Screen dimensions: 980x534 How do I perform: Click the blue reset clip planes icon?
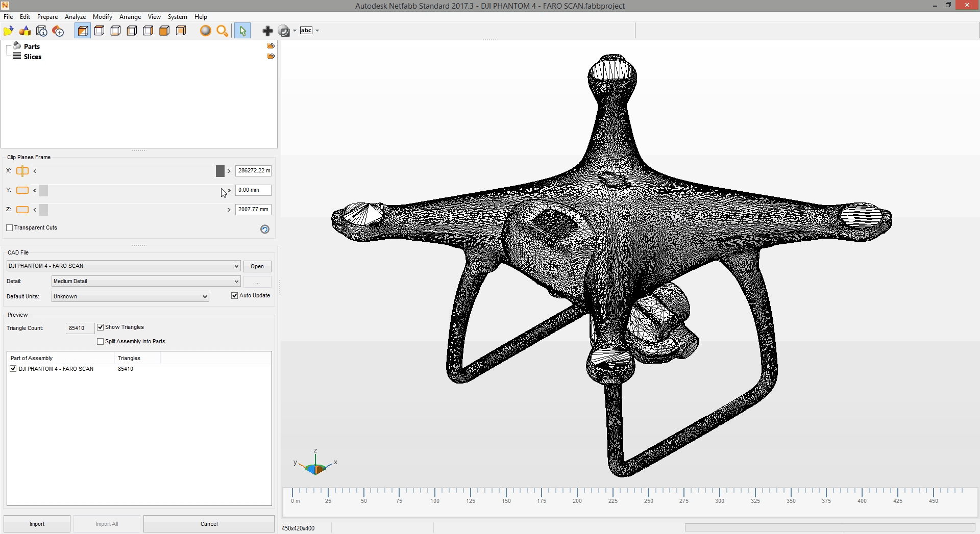tap(265, 229)
